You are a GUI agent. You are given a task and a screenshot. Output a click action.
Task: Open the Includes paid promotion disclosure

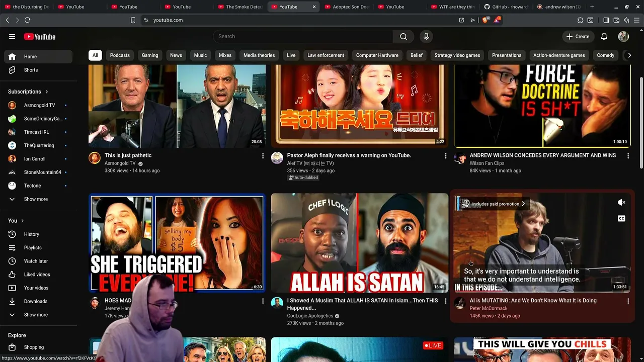(495, 204)
